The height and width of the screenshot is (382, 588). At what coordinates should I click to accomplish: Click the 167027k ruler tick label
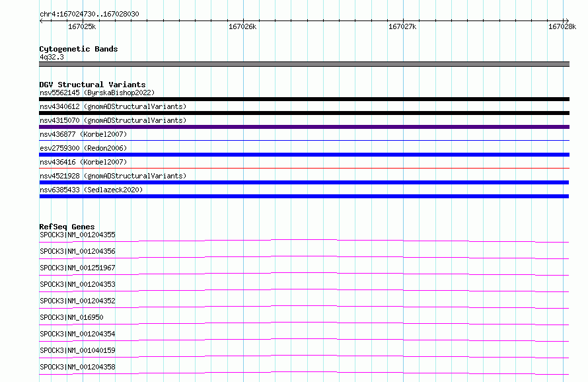[x=402, y=26]
